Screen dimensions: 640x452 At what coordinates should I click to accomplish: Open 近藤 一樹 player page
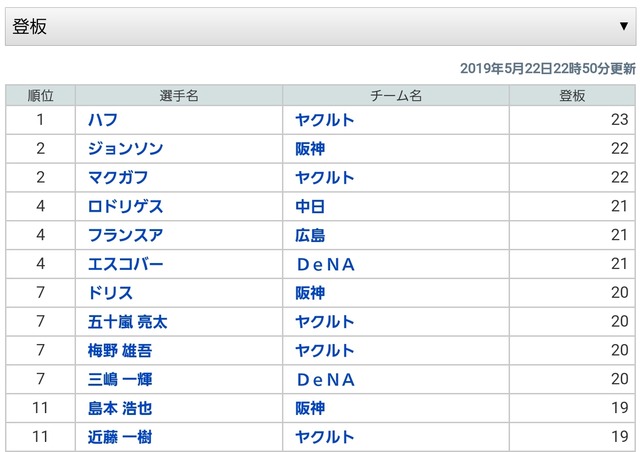coord(120,437)
